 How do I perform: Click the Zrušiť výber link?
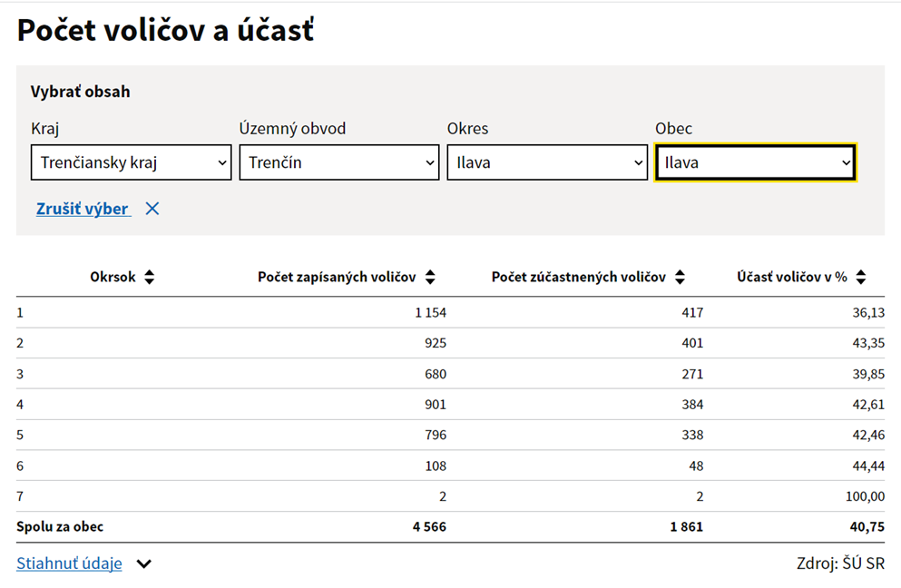click(83, 209)
